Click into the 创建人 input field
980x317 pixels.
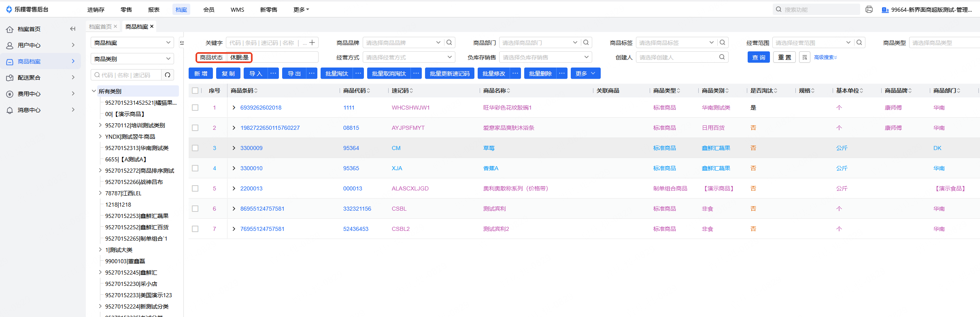[x=678, y=57]
